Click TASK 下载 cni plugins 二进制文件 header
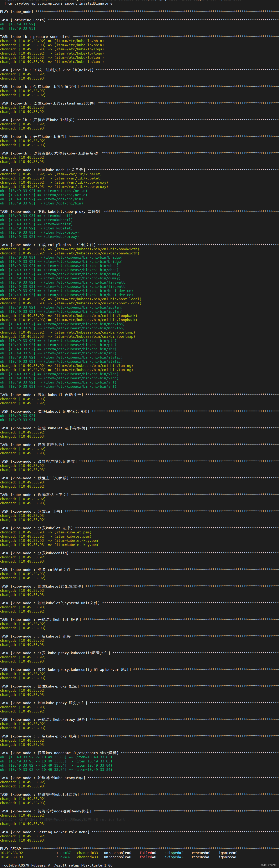279x868 pixels. click(x=139, y=245)
